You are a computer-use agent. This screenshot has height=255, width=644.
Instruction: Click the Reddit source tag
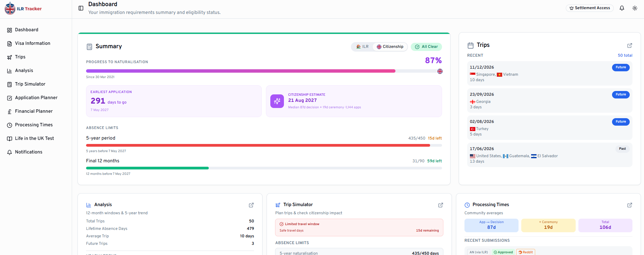point(526,252)
